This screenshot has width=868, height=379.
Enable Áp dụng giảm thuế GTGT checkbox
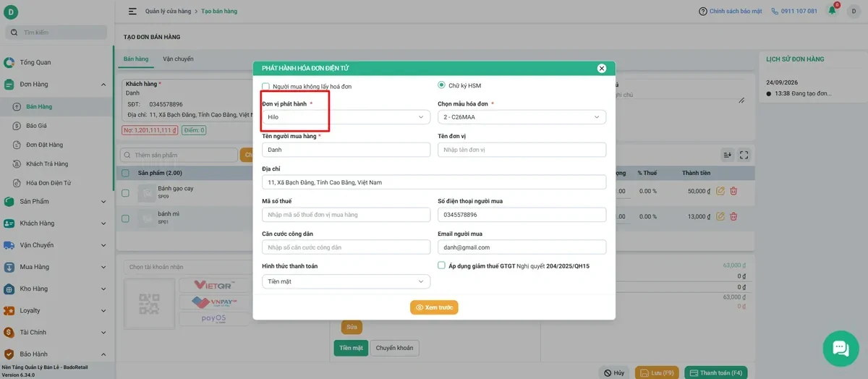441,265
